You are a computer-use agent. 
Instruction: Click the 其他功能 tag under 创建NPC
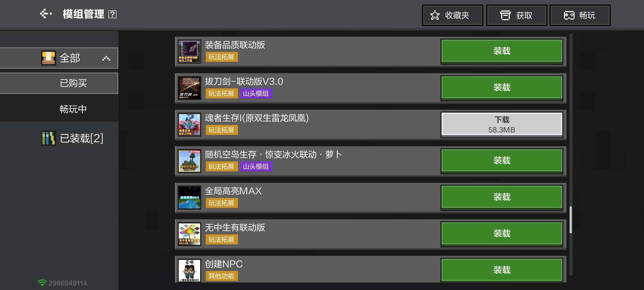pyautogui.click(x=222, y=276)
